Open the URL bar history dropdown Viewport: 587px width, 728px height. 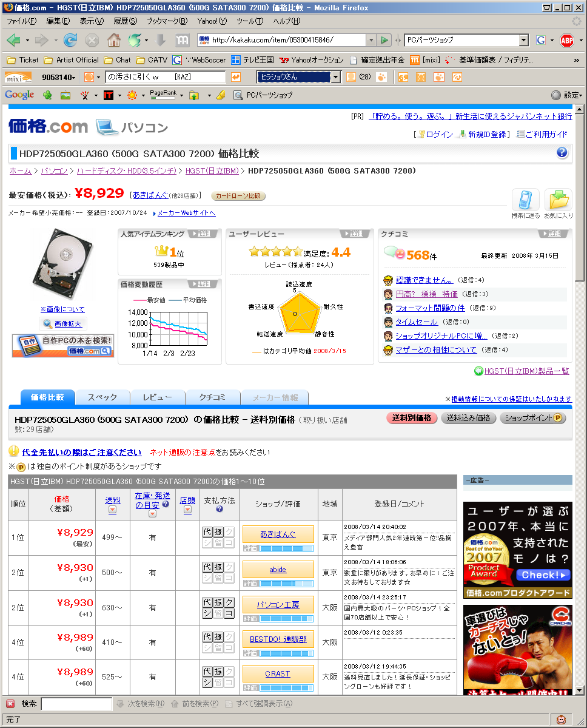pyautogui.click(x=371, y=40)
